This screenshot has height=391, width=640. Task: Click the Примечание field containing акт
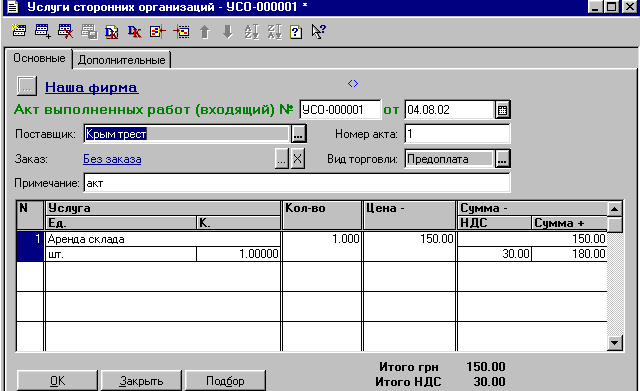297,183
